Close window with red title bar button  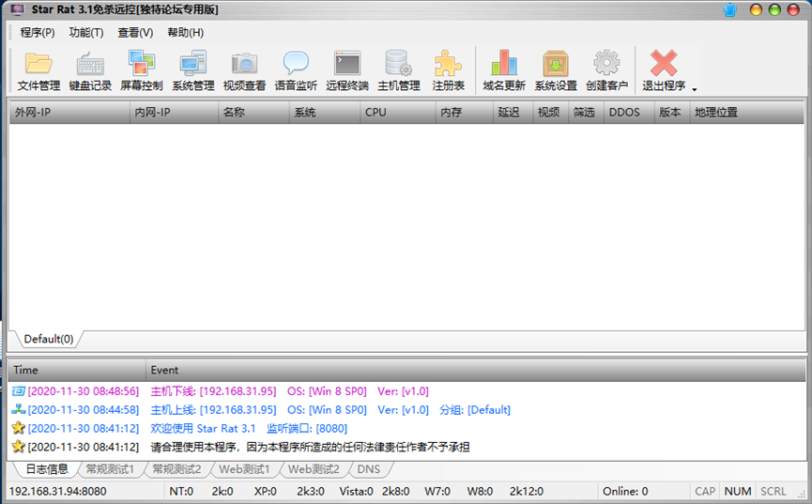pos(793,9)
